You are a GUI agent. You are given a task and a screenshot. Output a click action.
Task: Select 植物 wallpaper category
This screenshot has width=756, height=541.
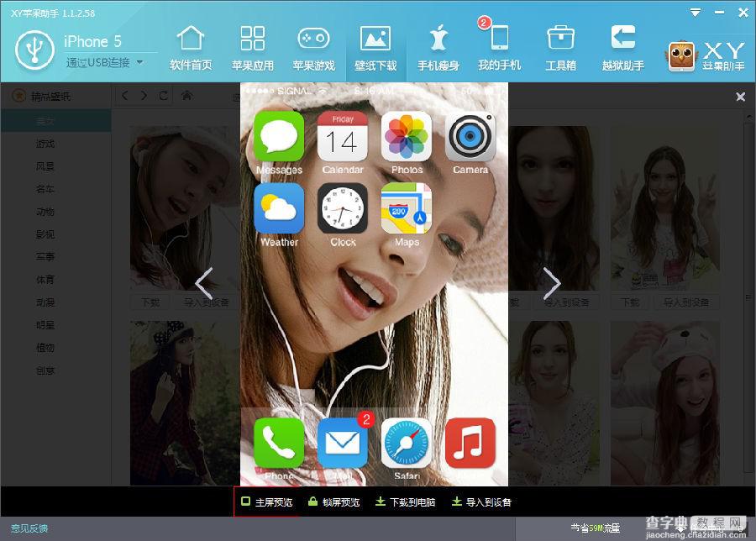click(x=45, y=348)
